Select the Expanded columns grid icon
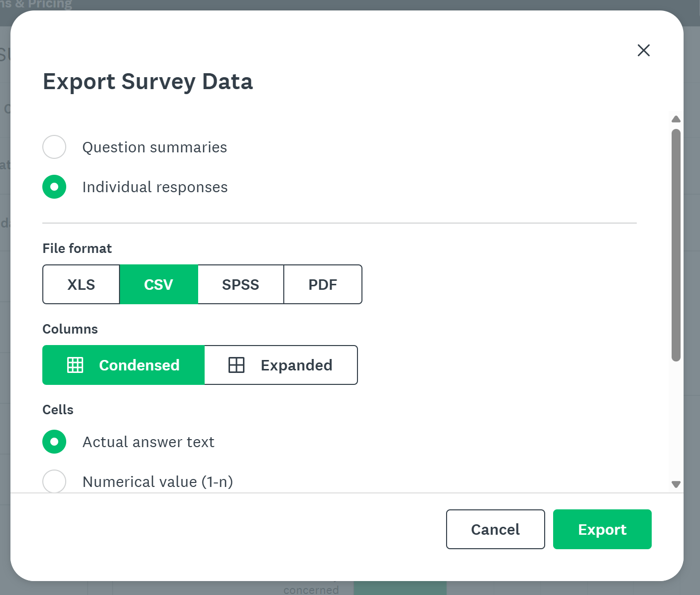Viewport: 700px width, 595px height. (x=236, y=365)
